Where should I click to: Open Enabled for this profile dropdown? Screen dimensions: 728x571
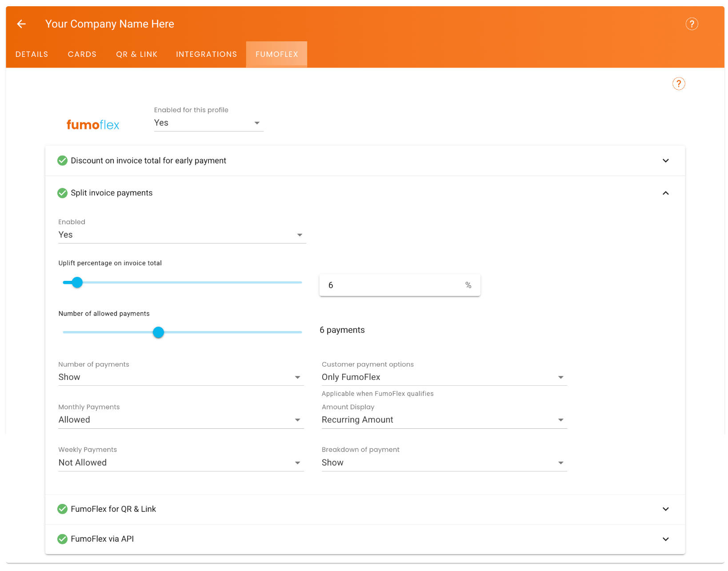tap(208, 123)
